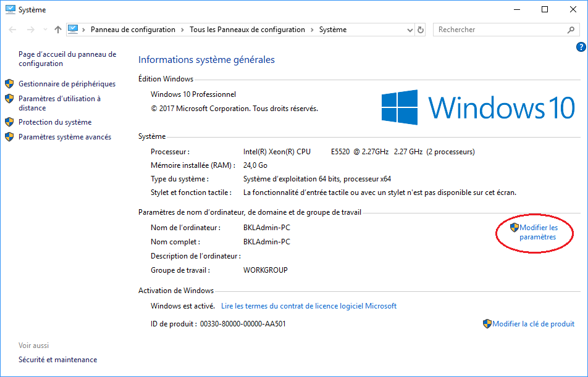Viewport: 588px width, 377px height.
Task: Click the product ID 00330-80000-00000-AA501
Action: tap(243, 324)
